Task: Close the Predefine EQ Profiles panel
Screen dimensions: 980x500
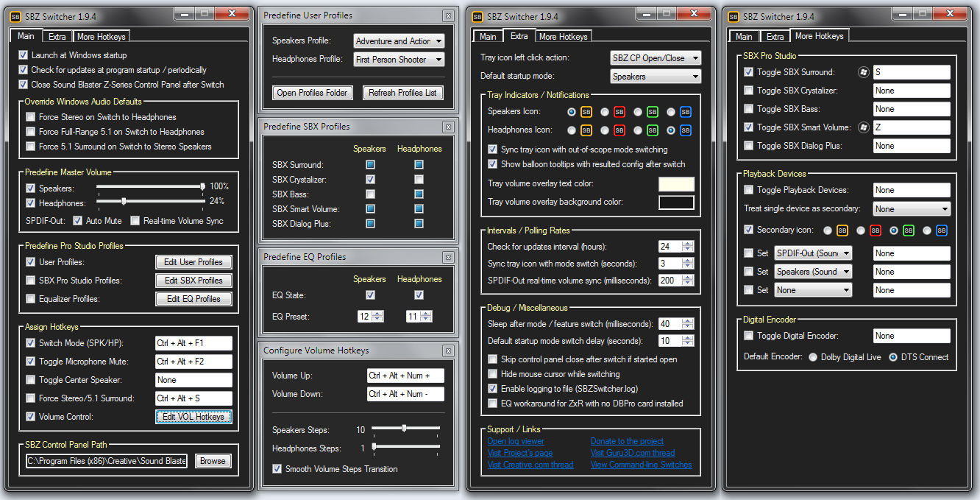Action: [x=448, y=257]
